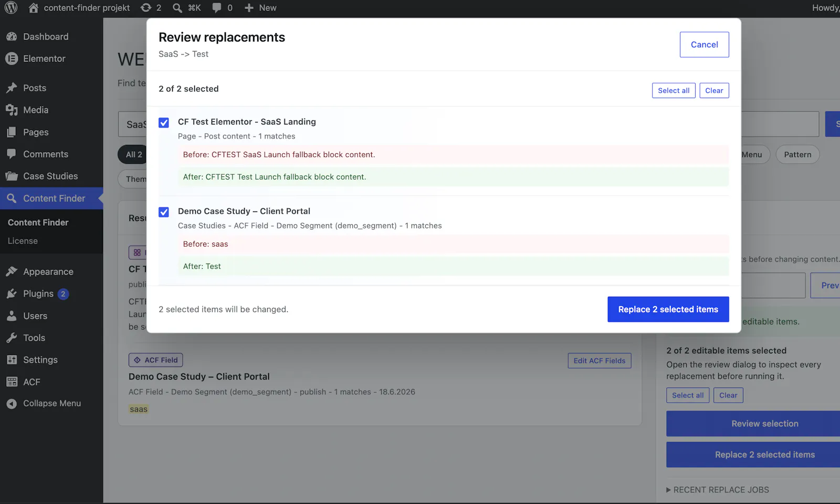This screenshot has width=840, height=504.
Task: Open the Dashboard menu icon
Action: pos(12,37)
